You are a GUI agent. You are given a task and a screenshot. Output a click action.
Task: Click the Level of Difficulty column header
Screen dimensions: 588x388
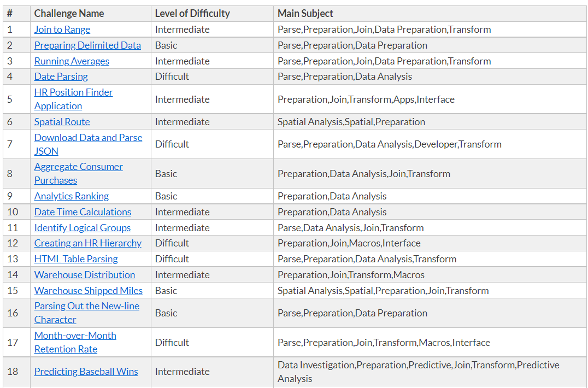click(192, 14)
